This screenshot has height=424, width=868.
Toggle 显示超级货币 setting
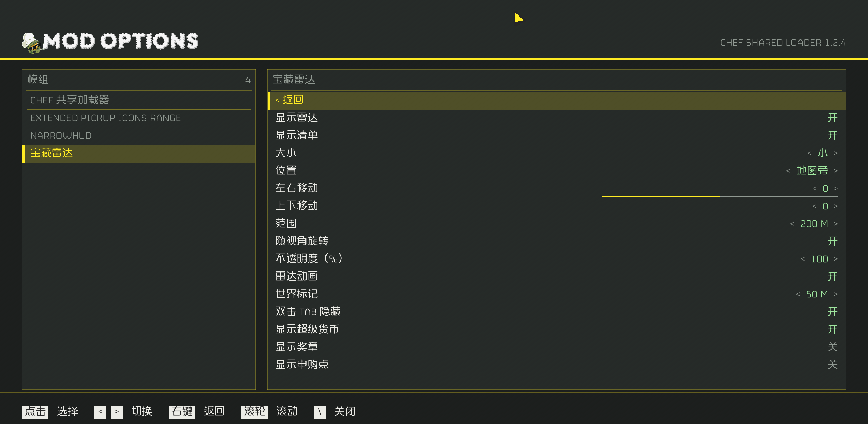pyautogui.click(x=833, y=329)
